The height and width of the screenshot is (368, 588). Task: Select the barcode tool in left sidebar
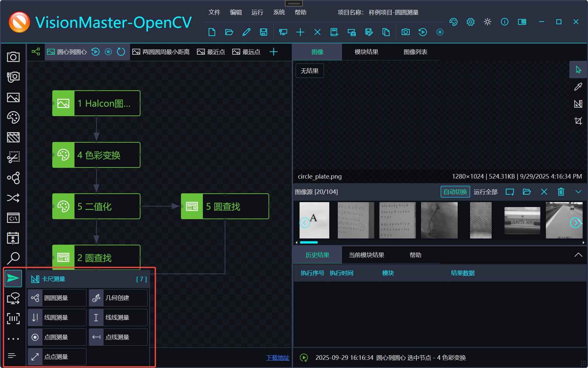pos(13,318)
